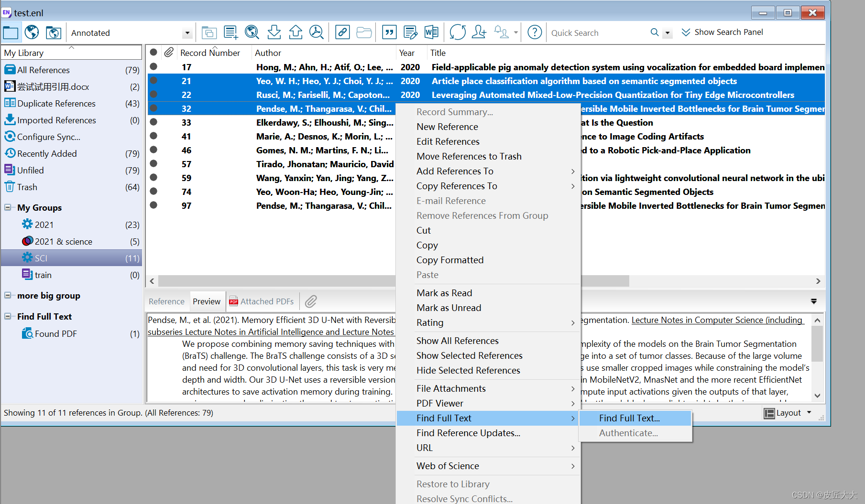Open Online Search globe-magnifier icon

point(252,32)
